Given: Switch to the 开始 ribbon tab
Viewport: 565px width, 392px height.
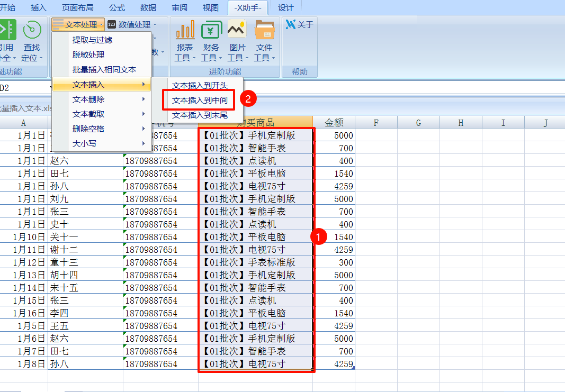Looking at the screenshot, I should 7,7.
